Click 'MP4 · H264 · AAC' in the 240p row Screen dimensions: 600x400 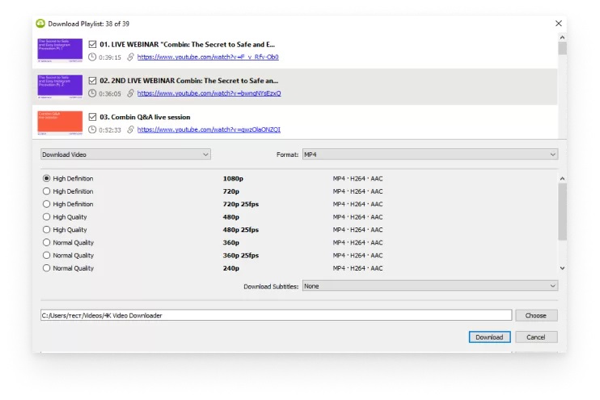(x=358, y=268)
